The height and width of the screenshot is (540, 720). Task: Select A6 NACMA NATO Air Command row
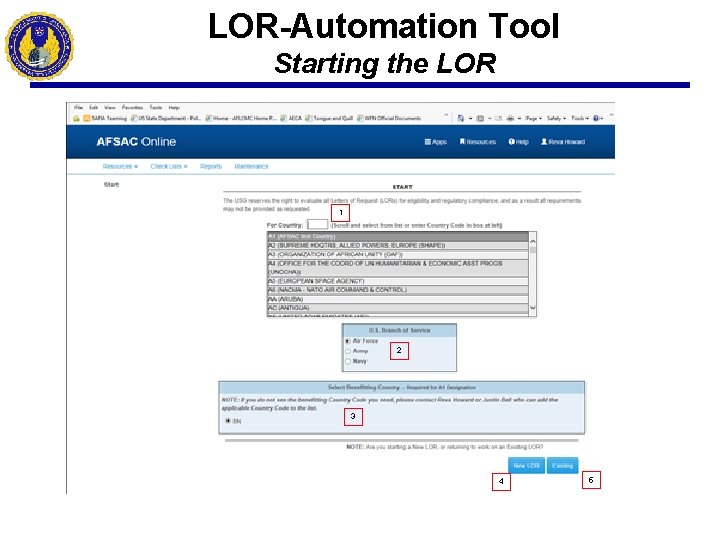click(398, 290)
